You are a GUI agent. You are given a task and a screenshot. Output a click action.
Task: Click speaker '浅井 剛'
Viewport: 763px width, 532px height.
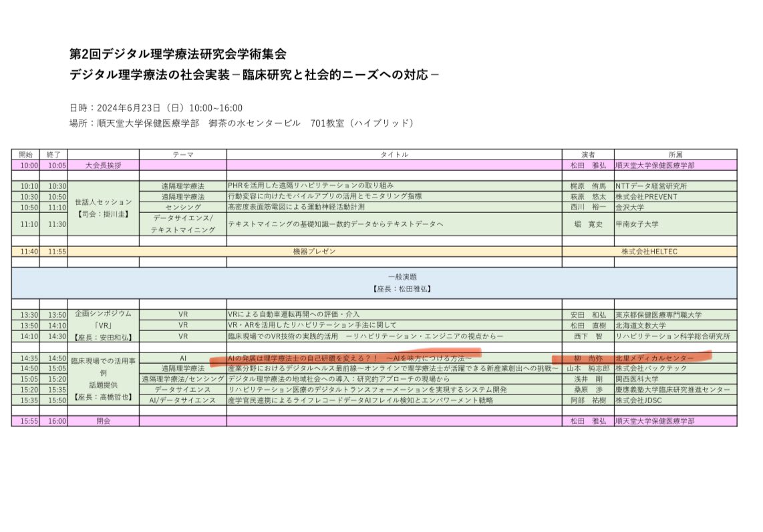tap(588, 379)
